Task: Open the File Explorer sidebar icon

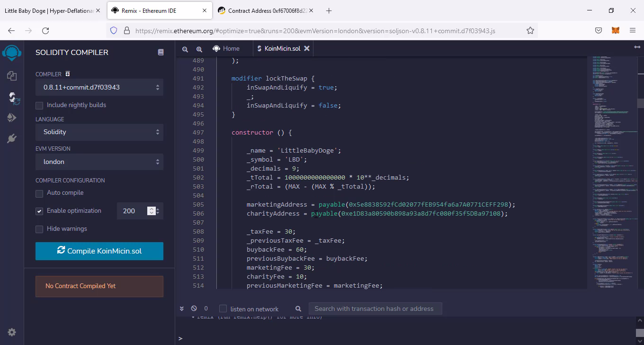Action: (x=12, y=76)
